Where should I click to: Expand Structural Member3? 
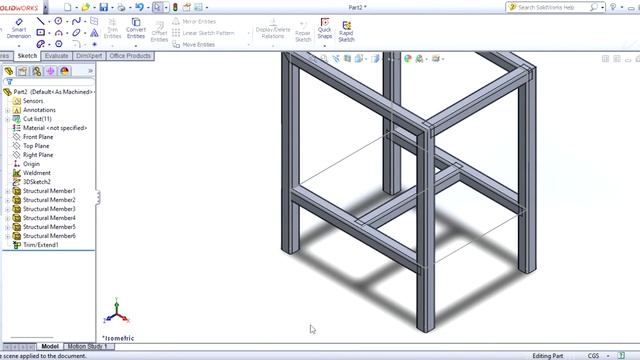7,209
